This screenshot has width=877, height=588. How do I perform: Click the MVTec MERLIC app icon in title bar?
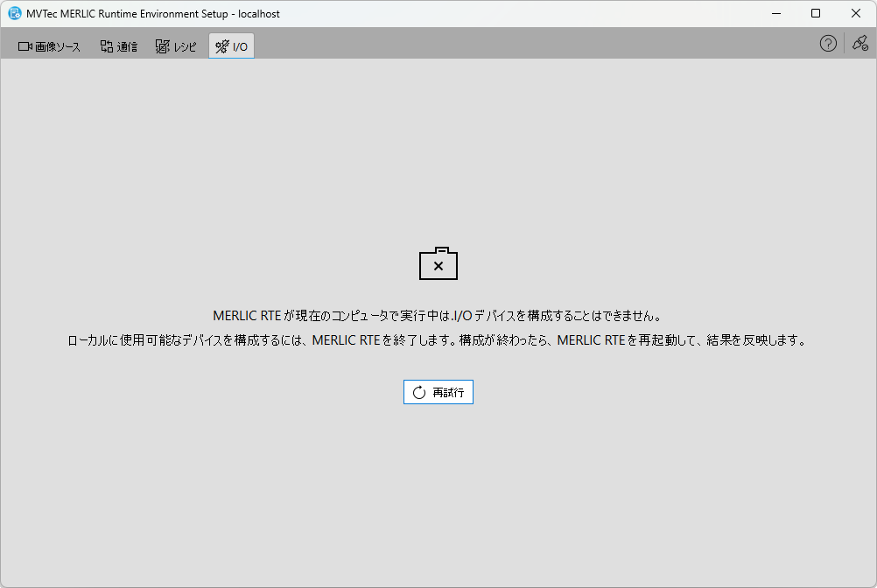click(x=15, y=14)
